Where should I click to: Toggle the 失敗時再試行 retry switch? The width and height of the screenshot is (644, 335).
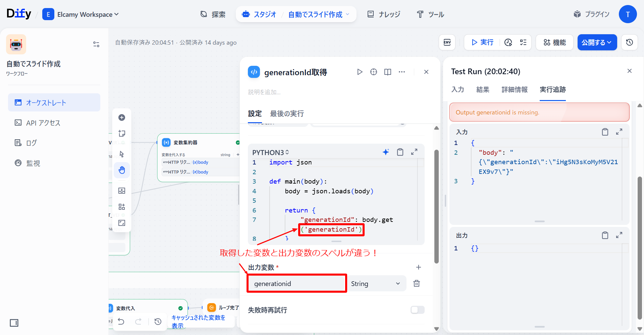coord(417,310)
